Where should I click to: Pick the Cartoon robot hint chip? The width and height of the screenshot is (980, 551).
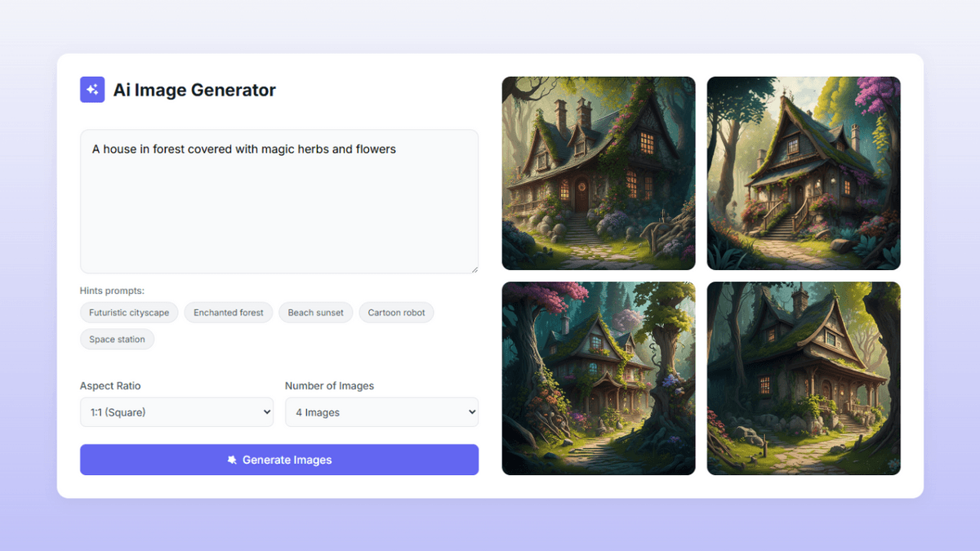click(x=396, y=313)
